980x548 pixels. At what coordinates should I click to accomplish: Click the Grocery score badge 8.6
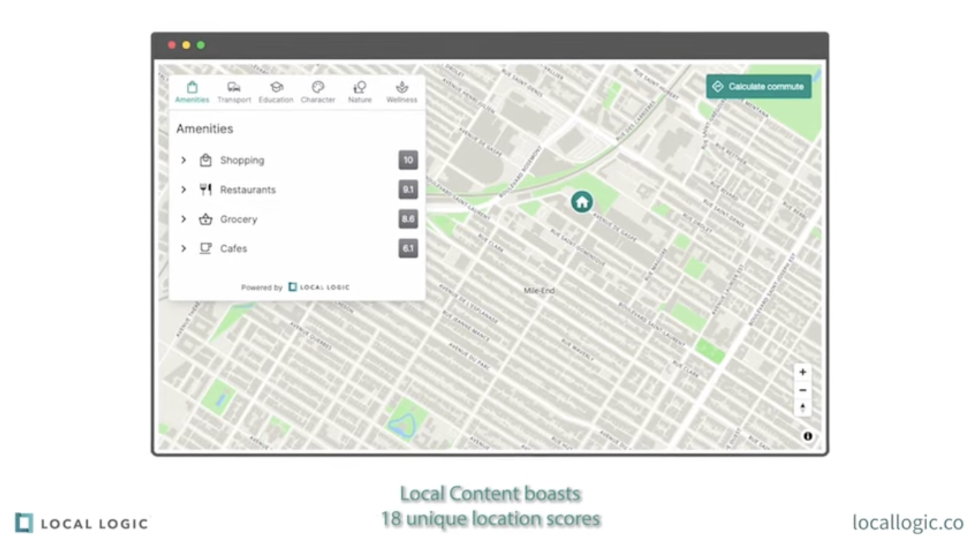click(408, 219)
